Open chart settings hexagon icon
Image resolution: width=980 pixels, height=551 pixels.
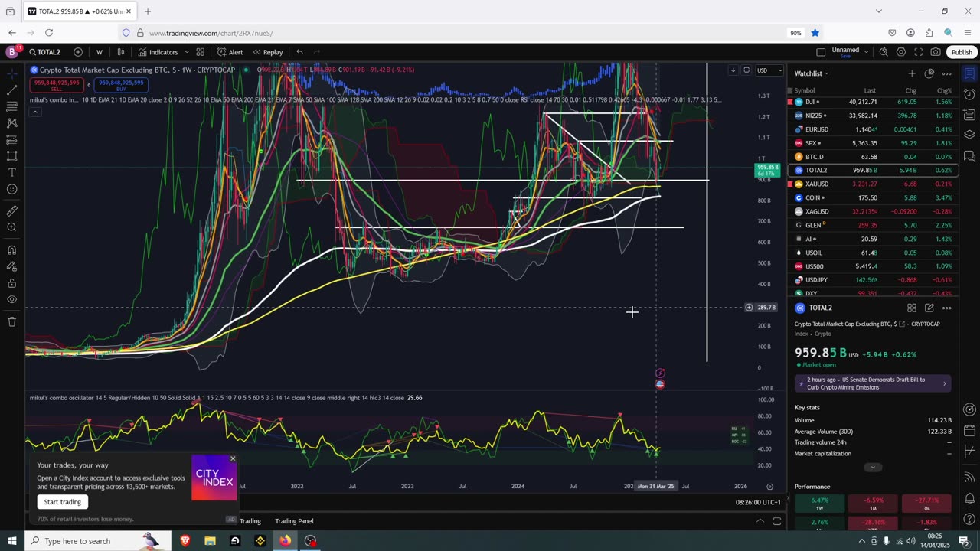[x=901, y=52]
